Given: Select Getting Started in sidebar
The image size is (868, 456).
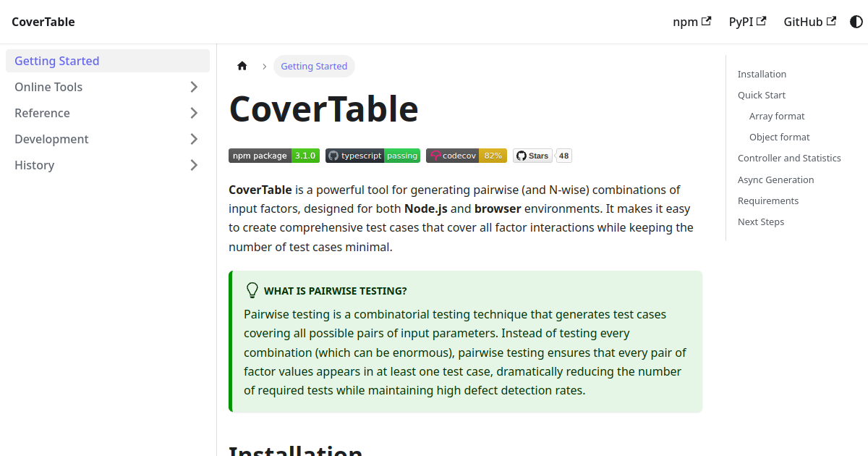Looking at the screenshot, I should [x=108, y=61].
